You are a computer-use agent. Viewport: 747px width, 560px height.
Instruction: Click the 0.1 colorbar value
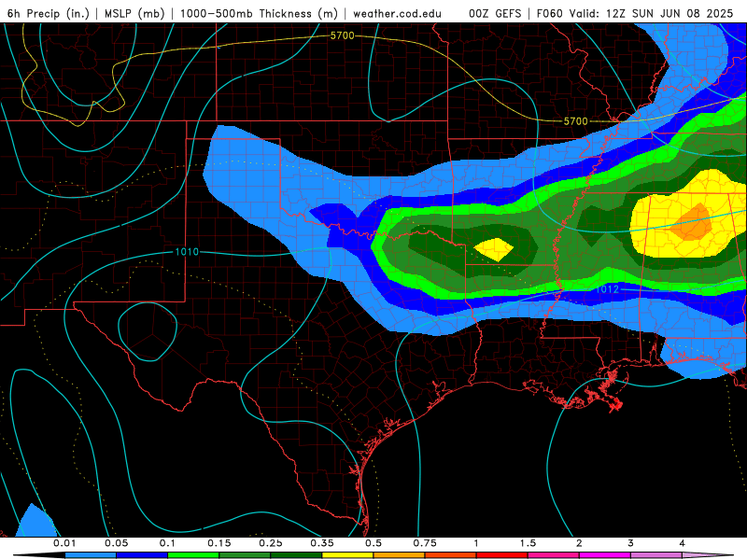168,543
